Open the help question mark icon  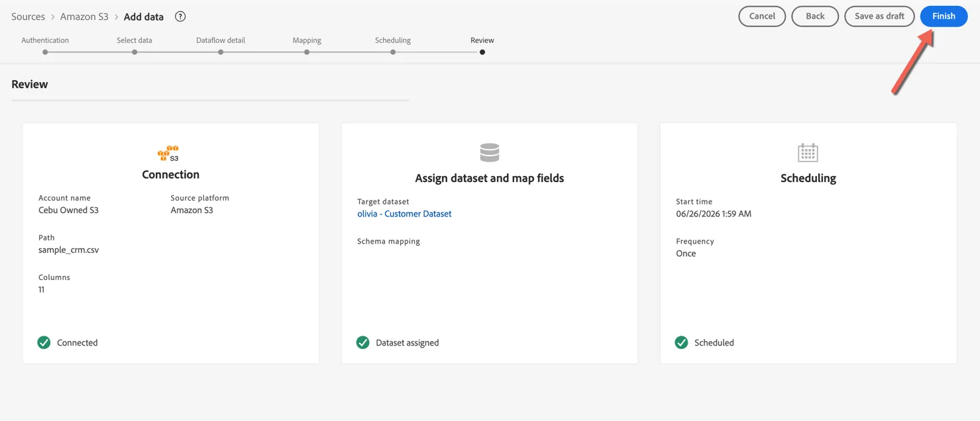[180, 17]
